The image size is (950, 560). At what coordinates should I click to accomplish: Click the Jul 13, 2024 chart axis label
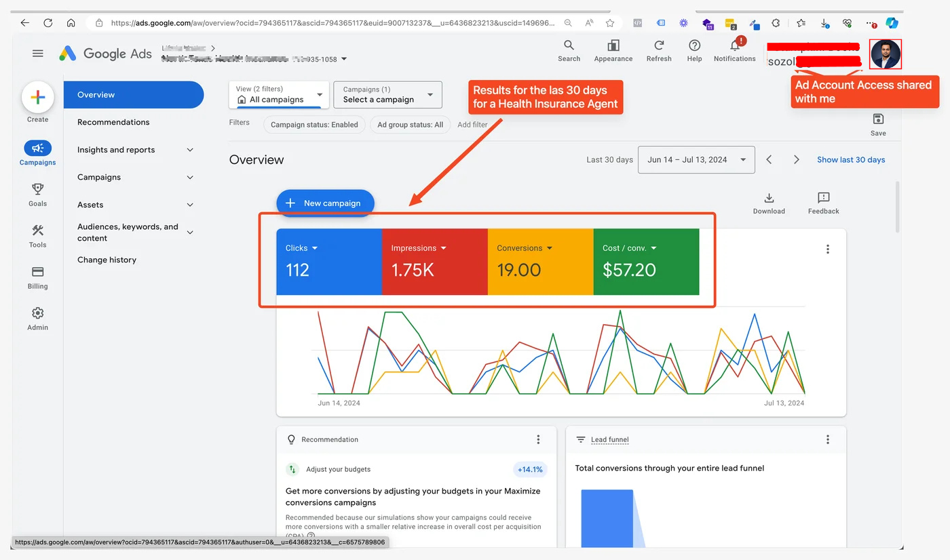(x=784, y=403)
